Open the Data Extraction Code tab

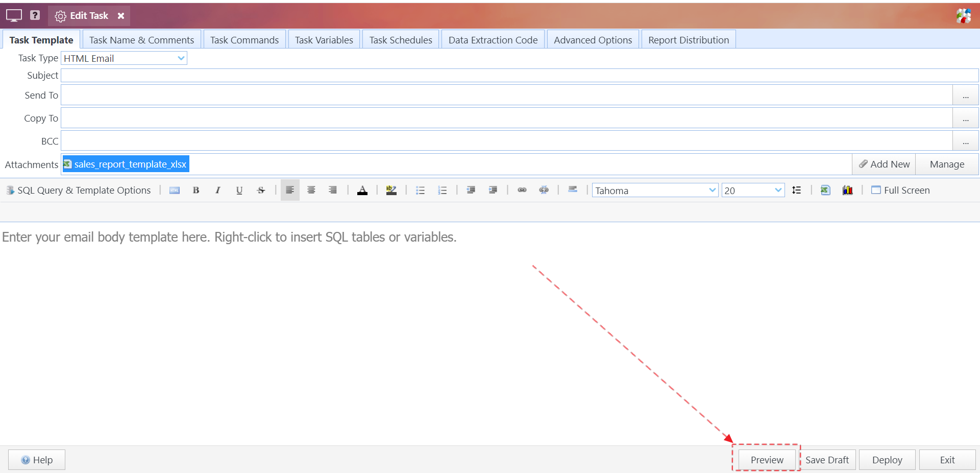[x=493, y=40]
